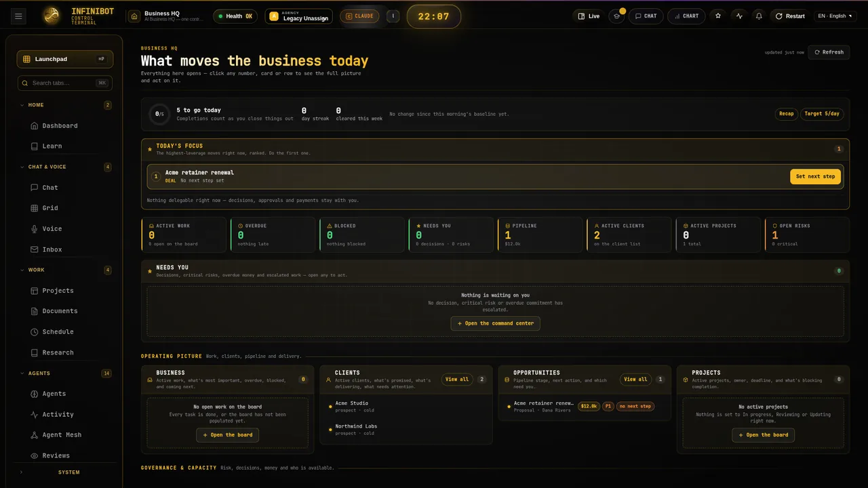
Task: Click View all in the Clients card
Action: 456,380
